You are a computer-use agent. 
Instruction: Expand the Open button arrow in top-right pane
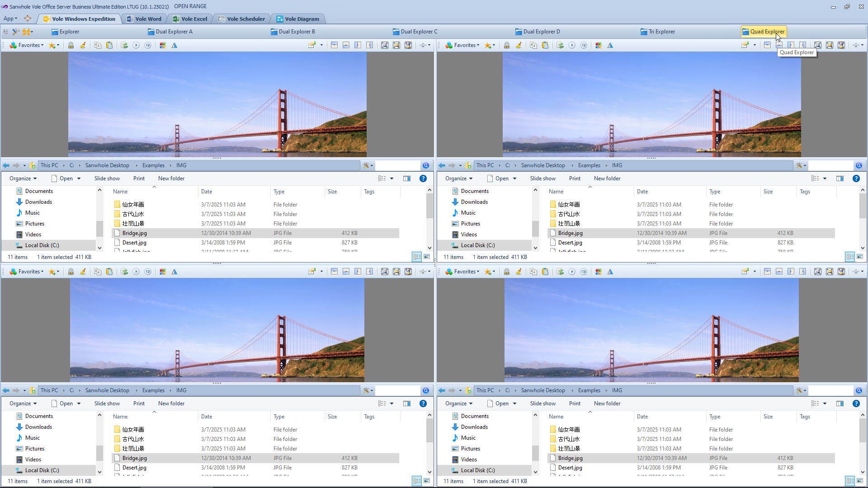(x=514, y=178)
